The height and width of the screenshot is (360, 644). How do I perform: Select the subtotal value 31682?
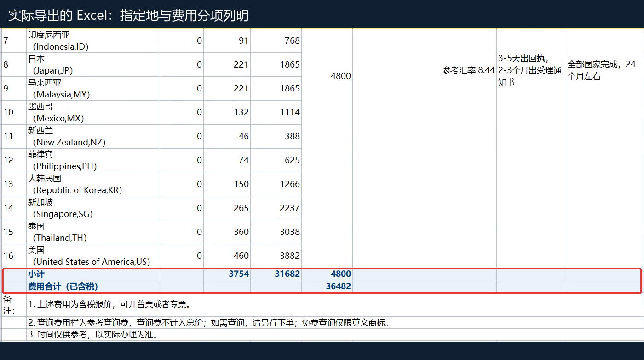(276, 274)
